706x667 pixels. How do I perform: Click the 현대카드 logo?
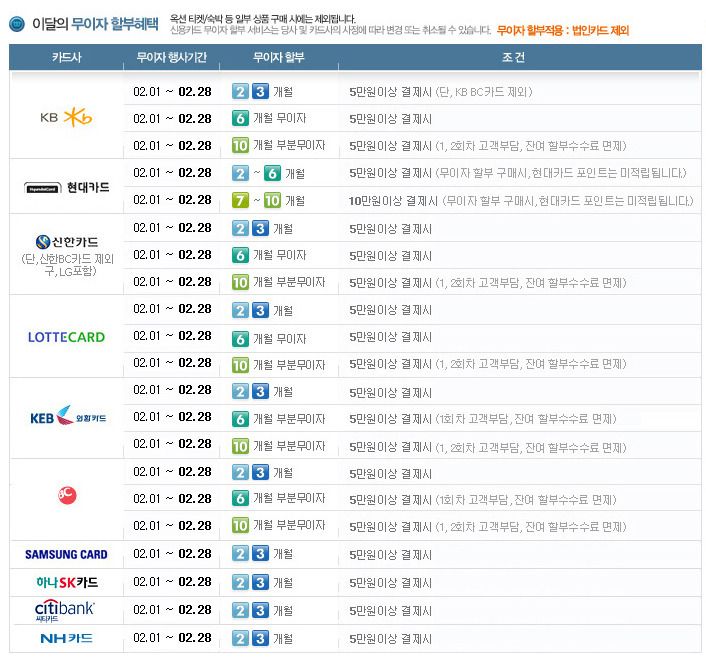(x=67, y=187)
